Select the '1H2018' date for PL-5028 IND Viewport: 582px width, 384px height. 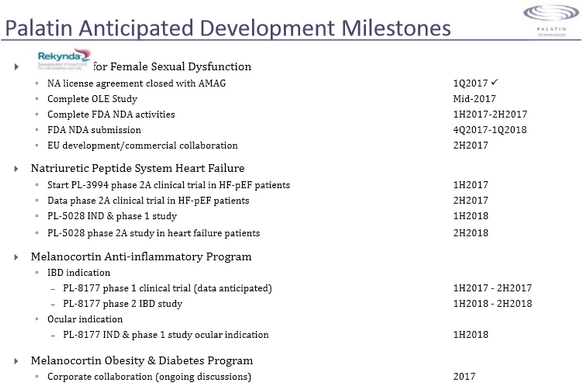click(x=471, y=216)
